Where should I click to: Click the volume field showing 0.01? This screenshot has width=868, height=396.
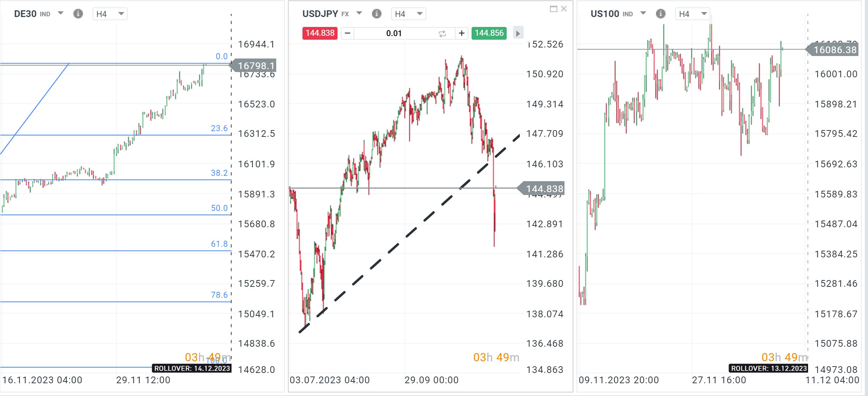click(394, 34)
